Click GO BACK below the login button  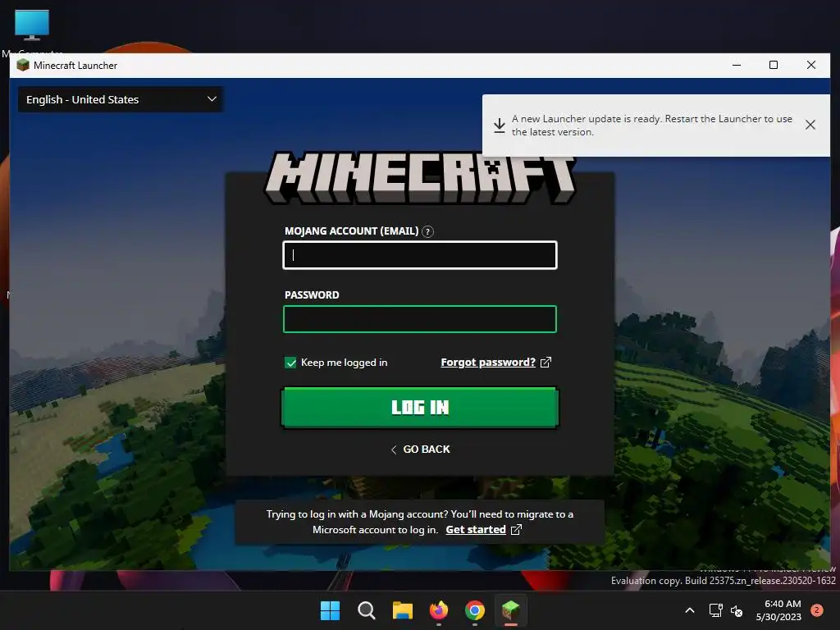coord(427,449)
